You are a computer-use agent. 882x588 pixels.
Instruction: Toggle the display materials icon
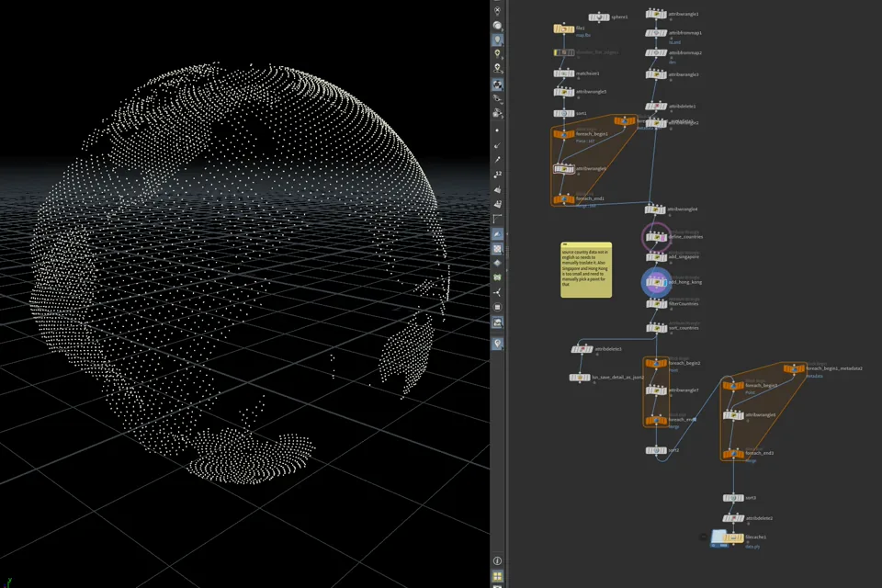pos(498,85)
